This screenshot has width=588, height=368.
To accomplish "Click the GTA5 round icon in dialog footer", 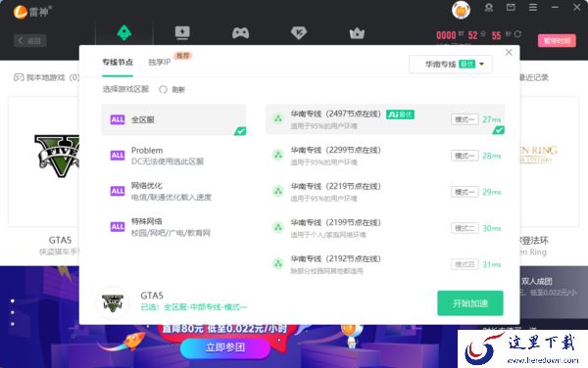I will coord(113,302).
